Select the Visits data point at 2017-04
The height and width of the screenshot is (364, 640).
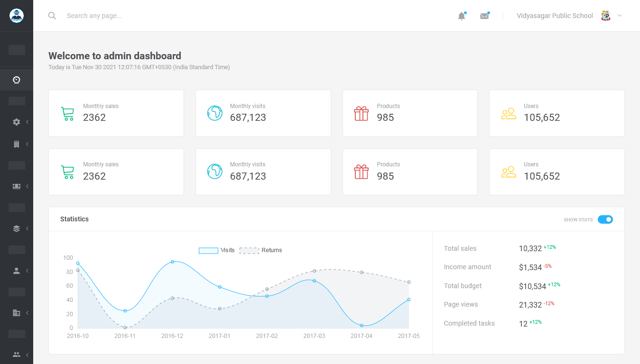coord(362,326)
